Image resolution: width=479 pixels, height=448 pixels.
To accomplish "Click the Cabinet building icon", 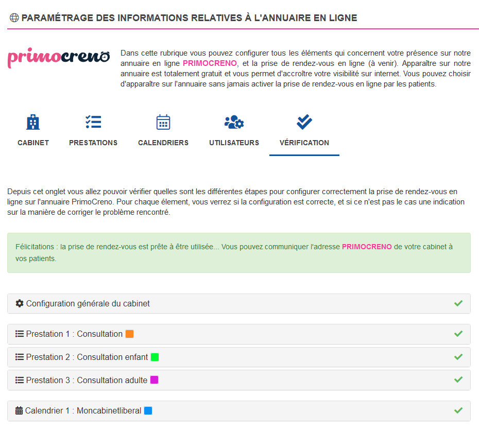I will coord(33,122).
